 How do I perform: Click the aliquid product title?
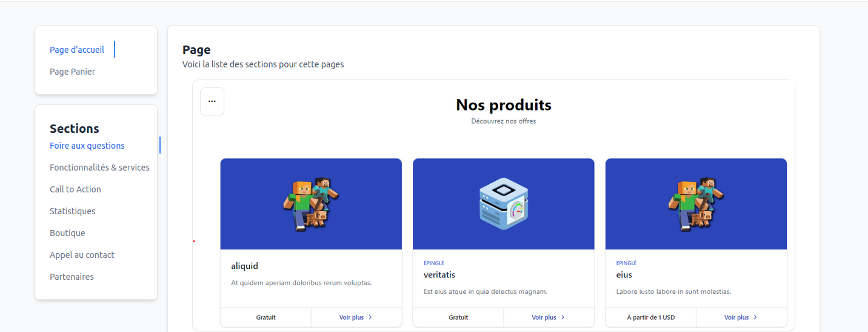pos(245,266)
